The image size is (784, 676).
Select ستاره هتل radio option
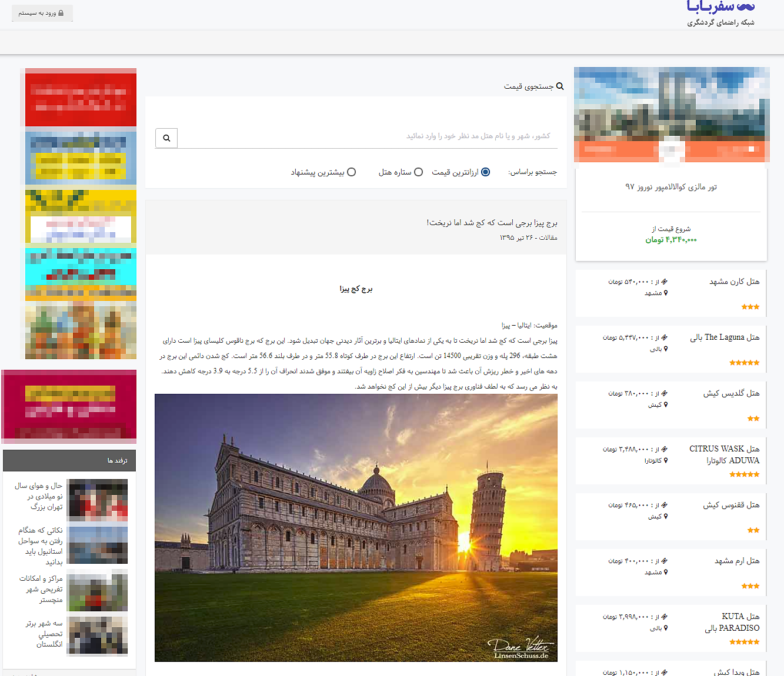tap(418, 172)
